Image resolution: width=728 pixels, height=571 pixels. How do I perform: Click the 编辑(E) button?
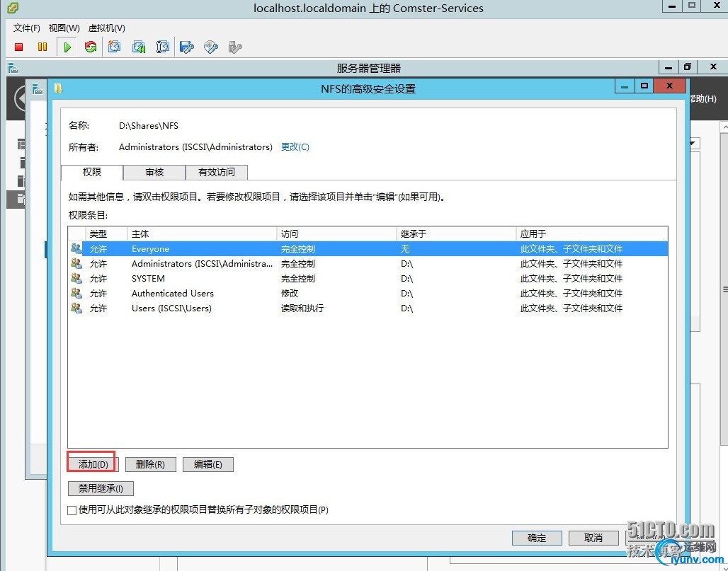pos(208,464)
